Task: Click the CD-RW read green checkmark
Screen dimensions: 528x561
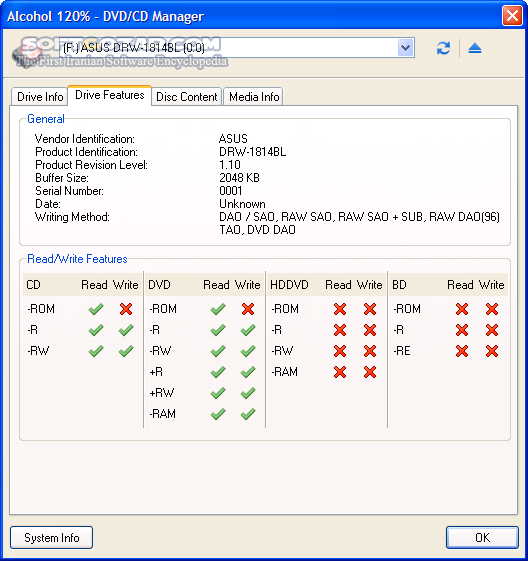Action: pos(96,351)
